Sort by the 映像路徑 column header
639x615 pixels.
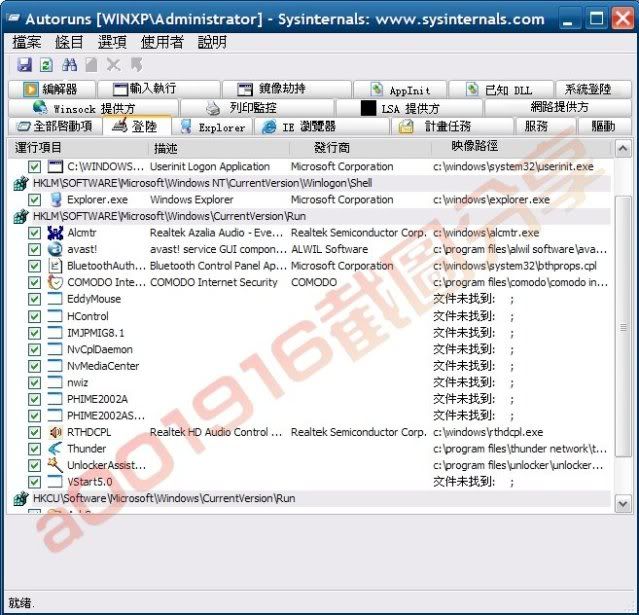[521, 148]
